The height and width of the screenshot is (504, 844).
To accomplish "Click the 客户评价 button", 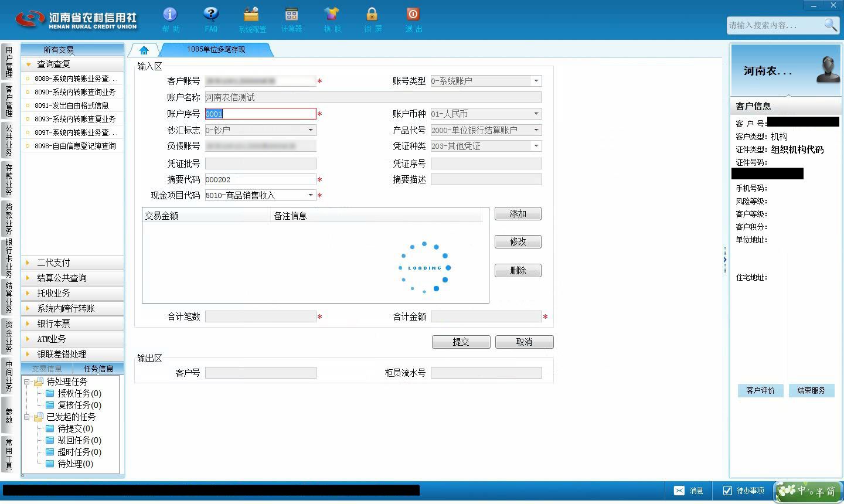I will (x=761, y=390).
